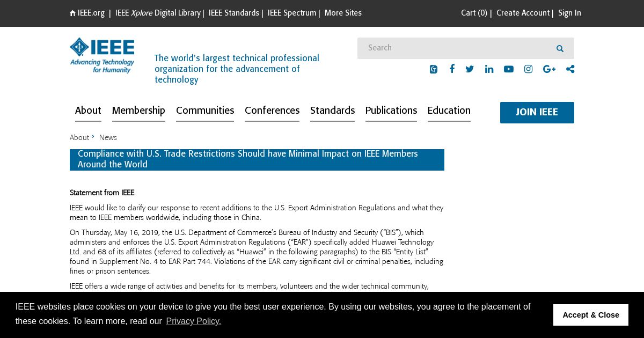
Task: Open IEEE YouTube icon
Action: click(509, 69)
